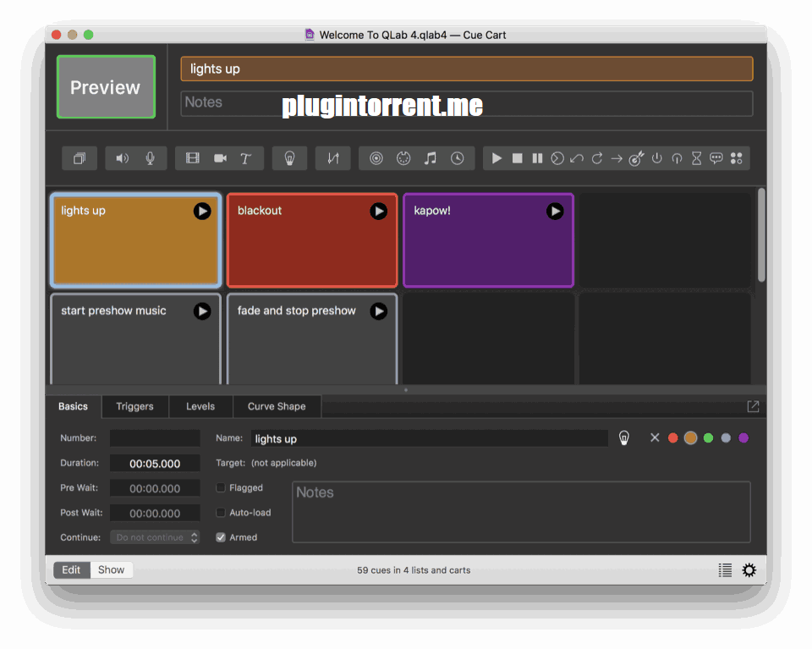The image size is (812, 649).
Task: Open the Triggers tab
Action: (134, 407)
